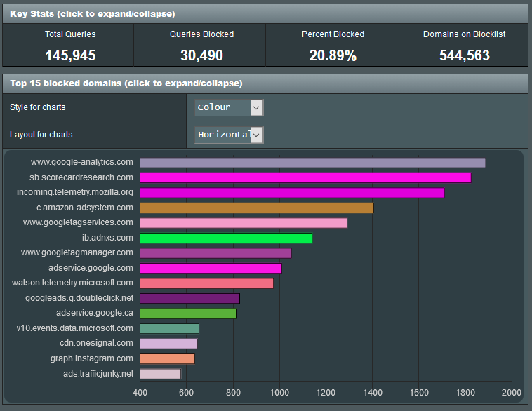Click the Domains on Blocklist label
Screen dimensions: 532x411
[x=465, y=34]
